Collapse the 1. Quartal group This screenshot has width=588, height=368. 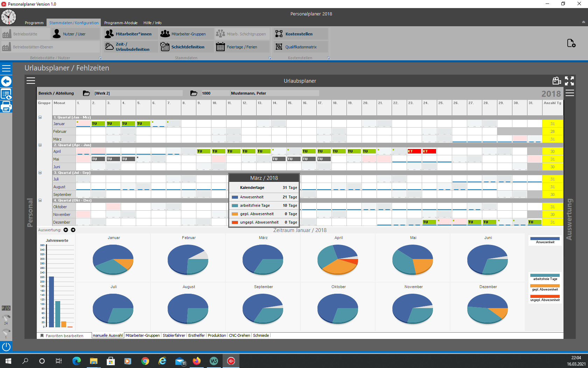point(40,117)
